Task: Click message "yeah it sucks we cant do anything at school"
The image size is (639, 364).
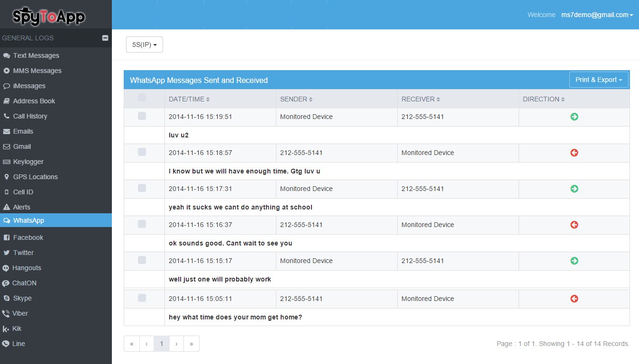Action: [x=240, y=207]
